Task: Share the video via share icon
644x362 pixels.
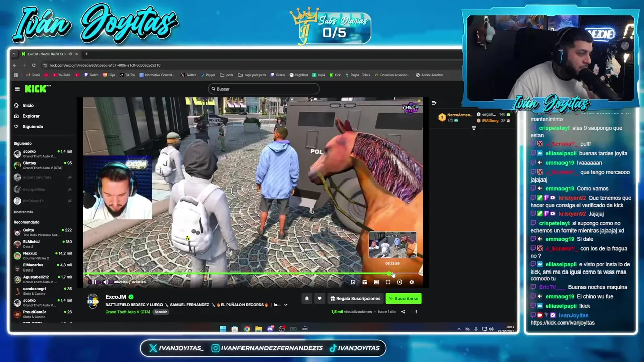Action: 403,312
